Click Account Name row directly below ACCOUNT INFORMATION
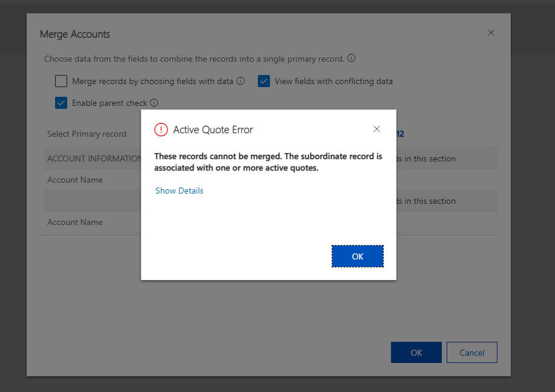The image size is (555, 392). [x=75, y=180]
